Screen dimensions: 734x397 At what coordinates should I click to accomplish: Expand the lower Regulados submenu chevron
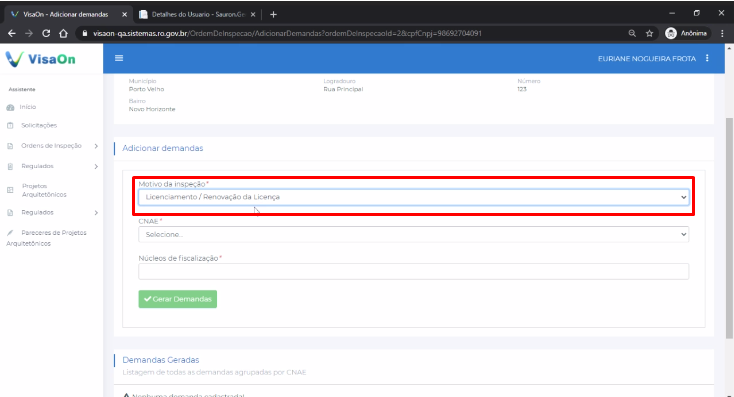(x=96, y=213)
